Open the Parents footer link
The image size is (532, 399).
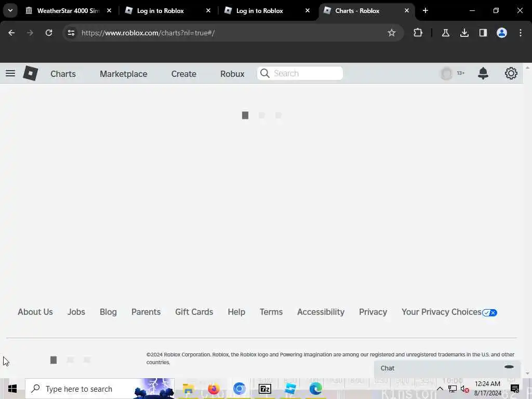tap(146, 312)
